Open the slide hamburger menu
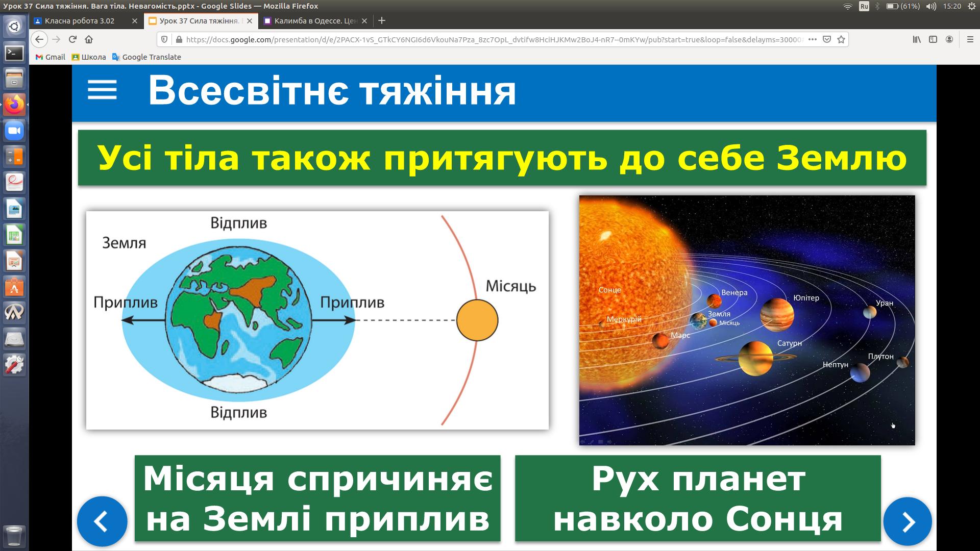Image resolution: width=980 pixels, height=551 pixels. click(102, 90)
